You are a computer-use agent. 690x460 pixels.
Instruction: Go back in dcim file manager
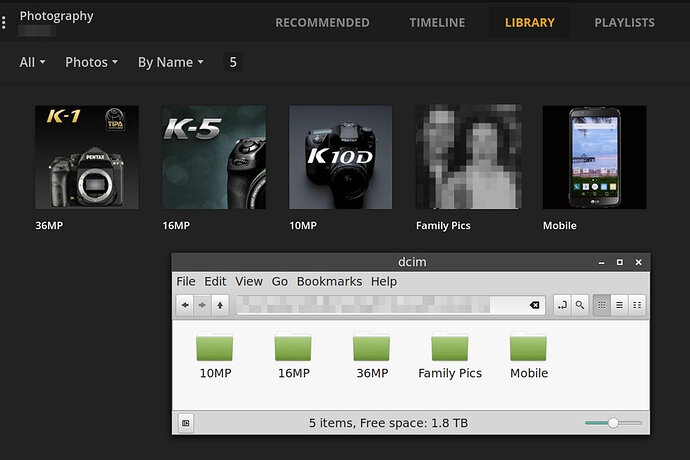tap(185, 305)
